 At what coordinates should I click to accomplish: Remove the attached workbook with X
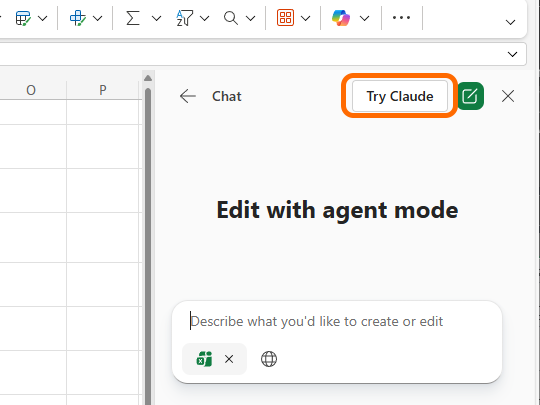pyautogui.click(x=229, y=359)
